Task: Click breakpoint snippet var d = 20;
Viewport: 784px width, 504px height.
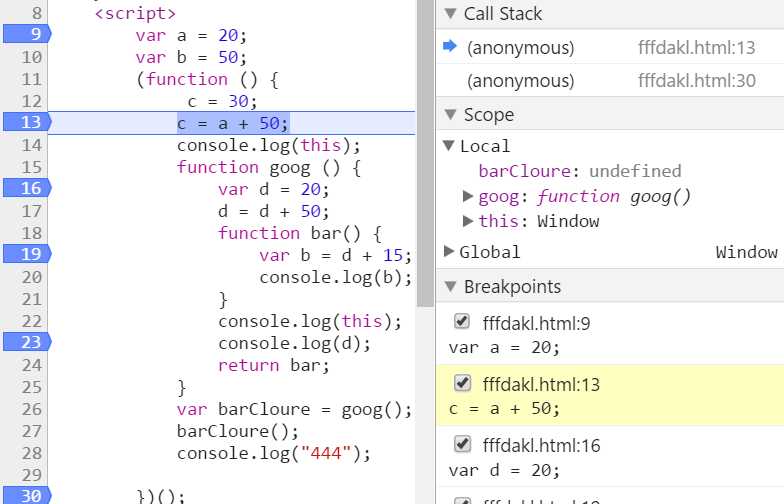Action: [x=504, y=470]
